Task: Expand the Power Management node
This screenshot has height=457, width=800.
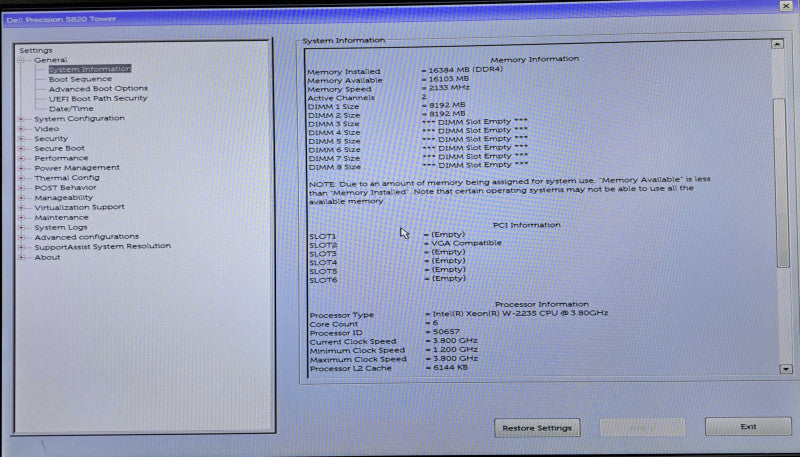Action: click(21, 168)
